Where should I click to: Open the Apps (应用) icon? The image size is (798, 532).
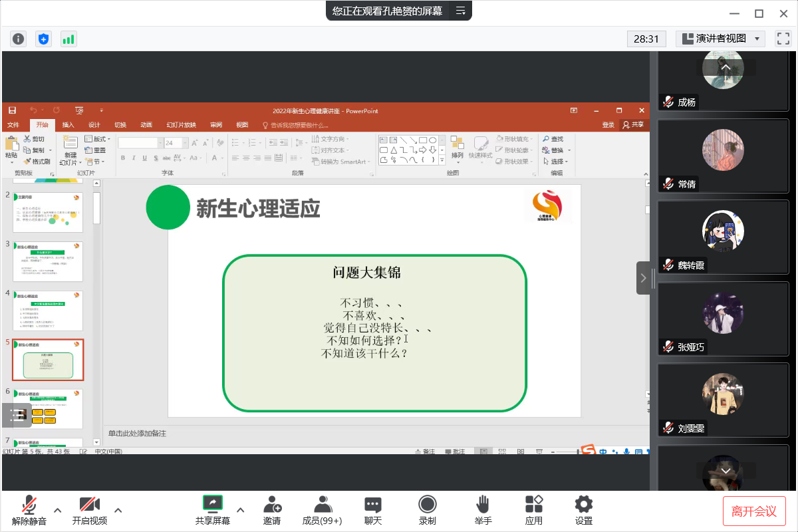click(x=533, y=510)
